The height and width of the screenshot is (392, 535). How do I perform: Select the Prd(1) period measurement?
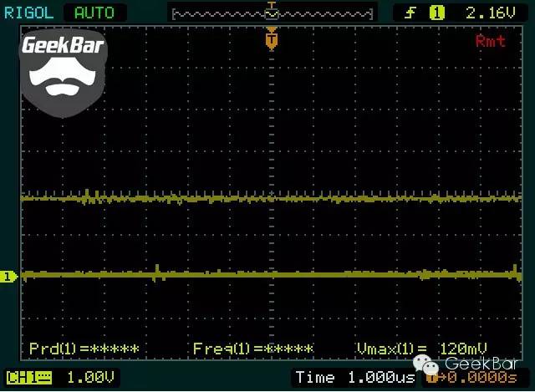click(84, 349)
